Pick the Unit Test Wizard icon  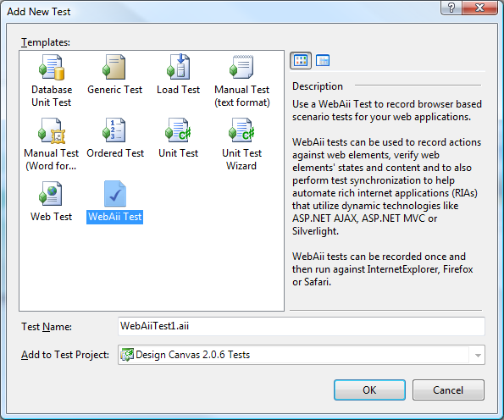(241, 130)
